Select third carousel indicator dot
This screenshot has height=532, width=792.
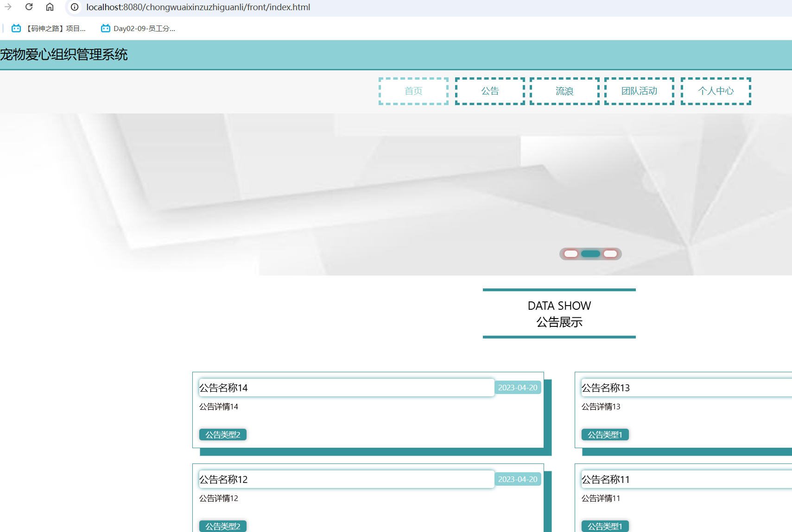pyautogui.click(x=610, y=254)
